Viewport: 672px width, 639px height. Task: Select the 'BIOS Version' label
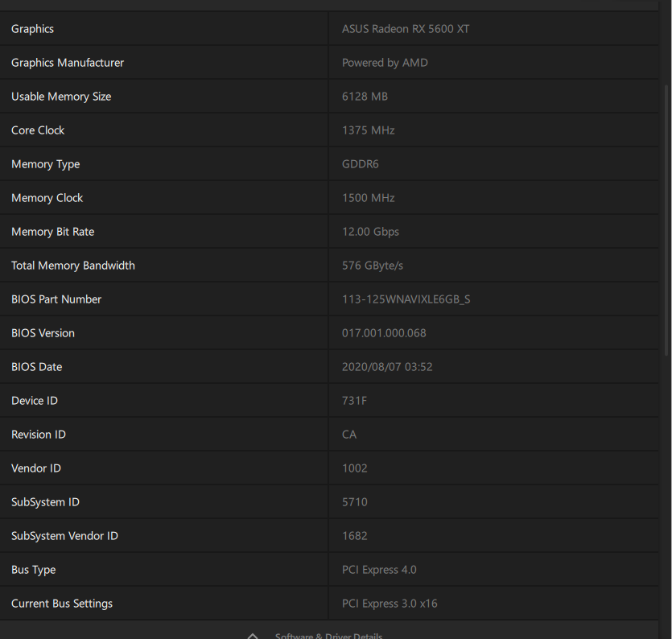click(43, 333)
